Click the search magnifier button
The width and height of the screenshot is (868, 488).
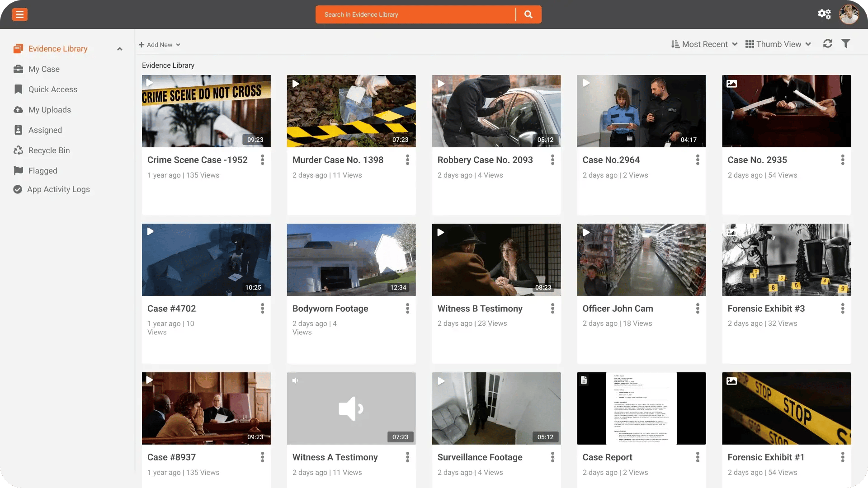tap(528, 14)
